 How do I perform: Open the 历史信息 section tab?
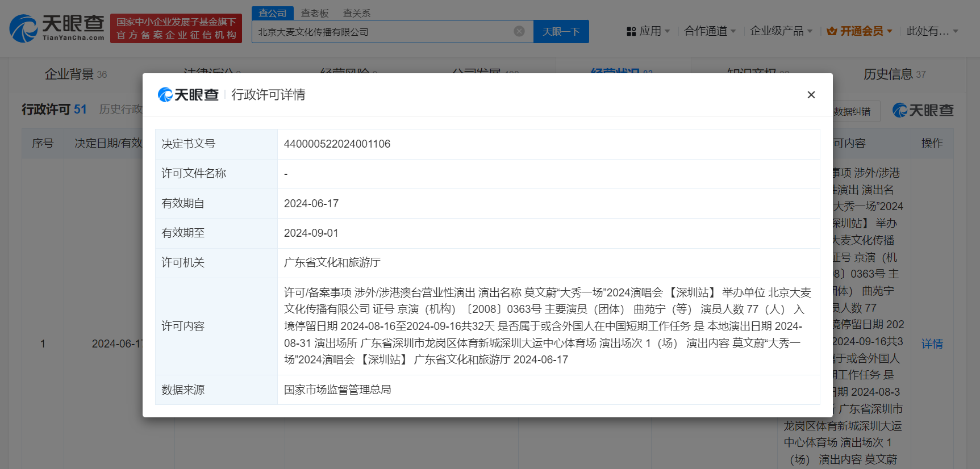[895, 74]
